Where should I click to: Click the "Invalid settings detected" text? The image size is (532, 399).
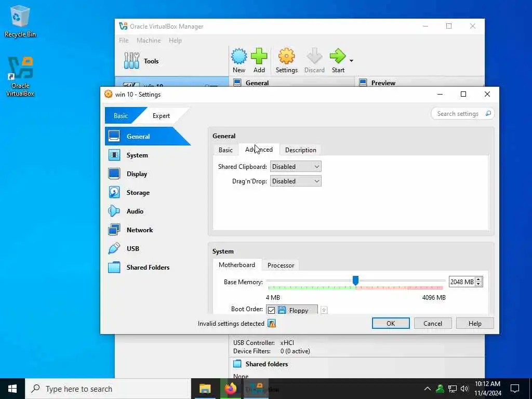tap(231, 324)
